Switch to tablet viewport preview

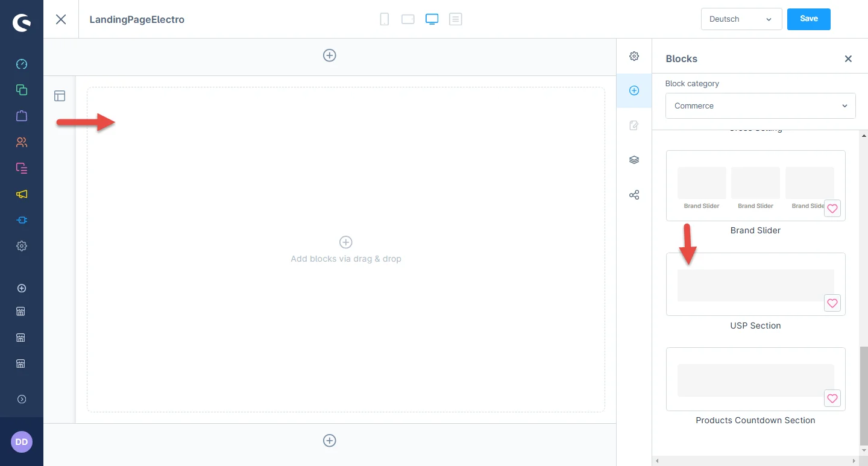(408, 19)
